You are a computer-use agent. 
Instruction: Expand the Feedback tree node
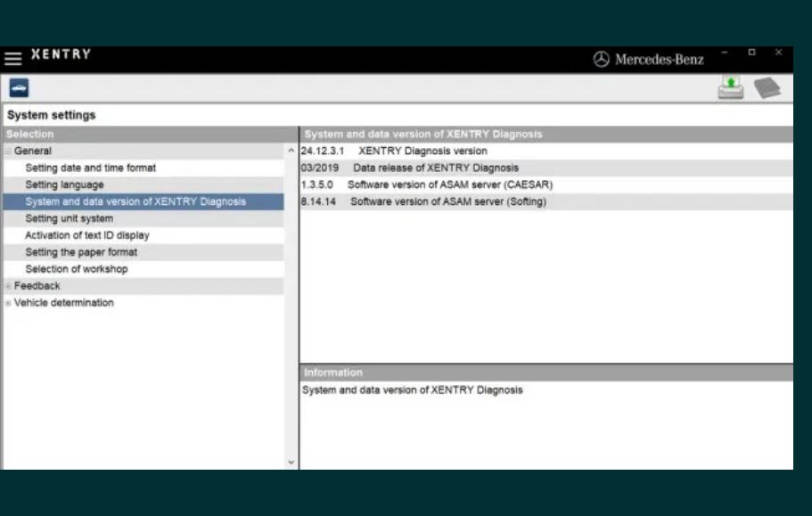click(x=8, y=286)
